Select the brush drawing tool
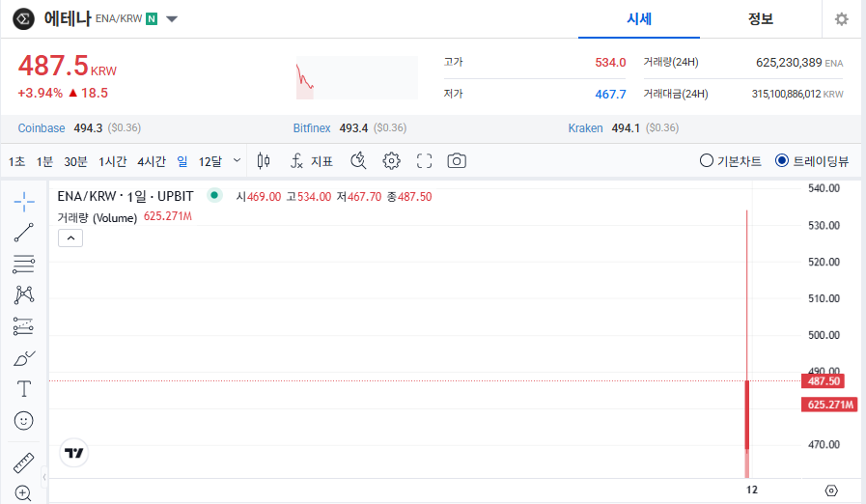This screenshot has width=866, height=504. click(24, 358)
